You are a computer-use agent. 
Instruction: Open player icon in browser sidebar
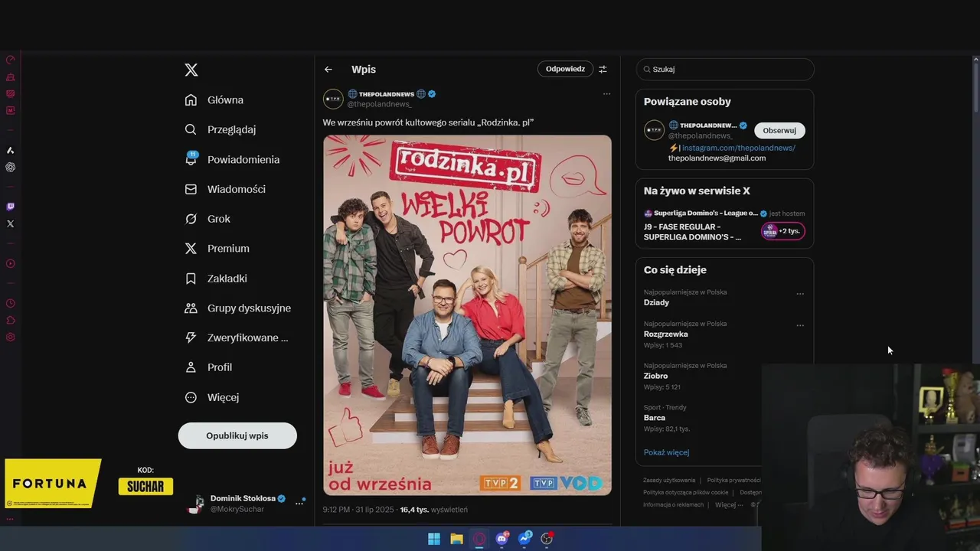click(x=10, y=264)
